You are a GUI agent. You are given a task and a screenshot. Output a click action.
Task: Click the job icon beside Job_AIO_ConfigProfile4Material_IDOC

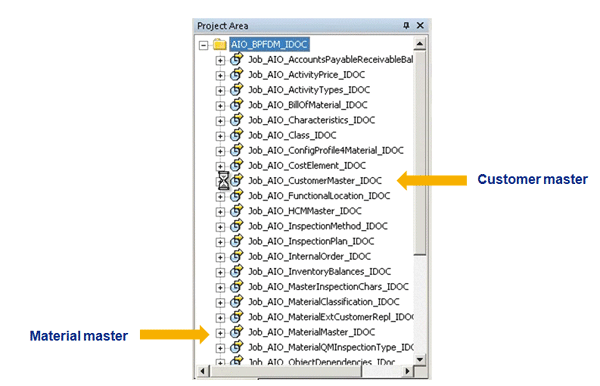click(x=236, y=150)
